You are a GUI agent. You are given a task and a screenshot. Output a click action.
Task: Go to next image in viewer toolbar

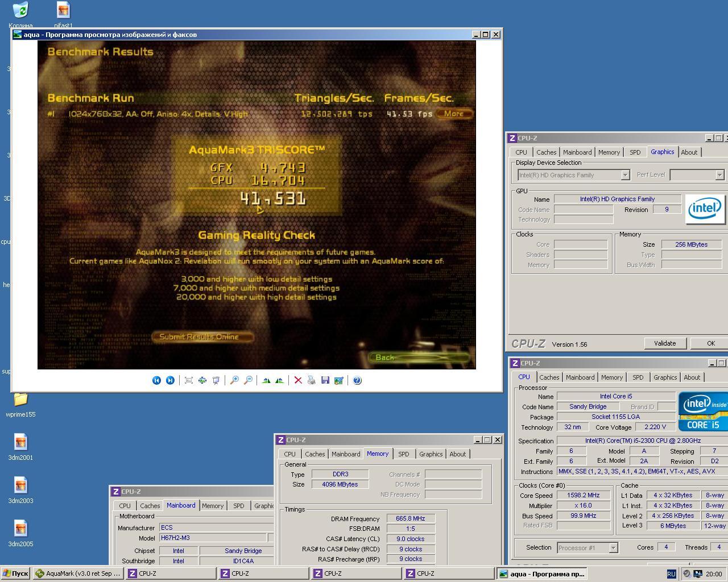(170, 380)
